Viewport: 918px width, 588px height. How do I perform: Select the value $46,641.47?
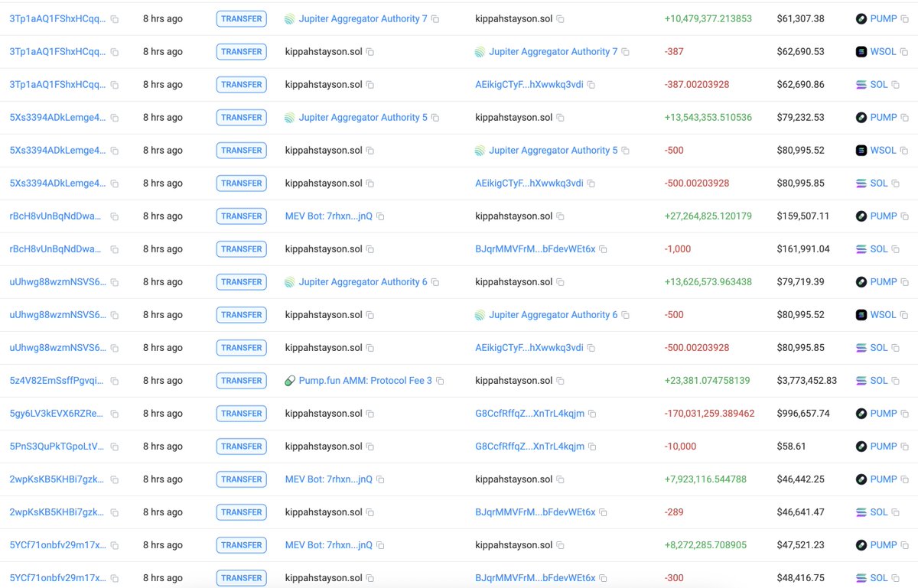click(800, 512)
